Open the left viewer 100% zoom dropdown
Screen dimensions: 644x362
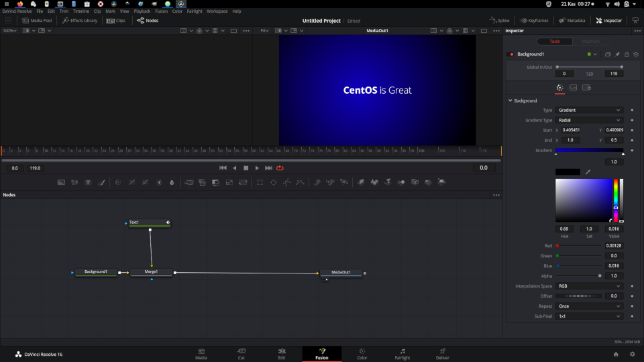click(9, 31)
